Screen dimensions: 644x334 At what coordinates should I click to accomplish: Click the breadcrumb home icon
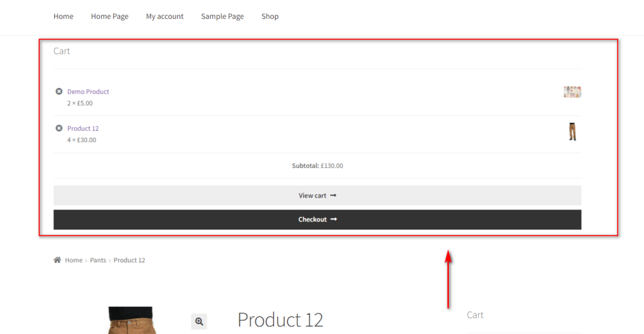57,260
